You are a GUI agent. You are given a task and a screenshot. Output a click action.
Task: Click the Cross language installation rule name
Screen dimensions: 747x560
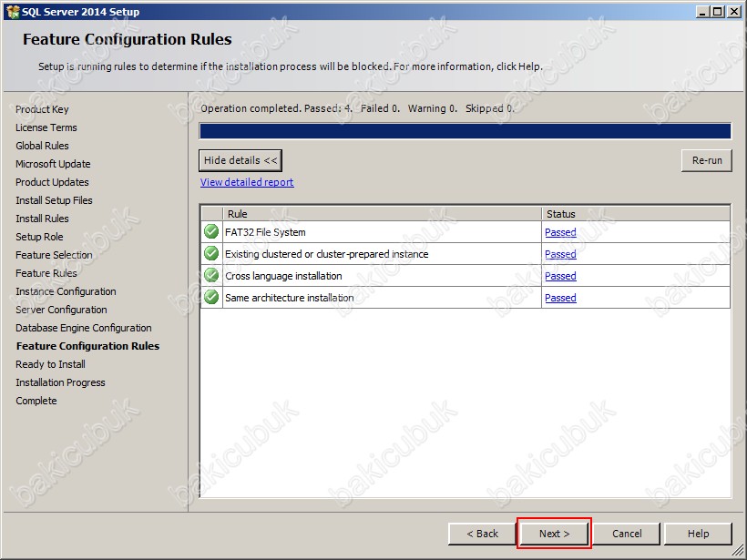[283, 276]
